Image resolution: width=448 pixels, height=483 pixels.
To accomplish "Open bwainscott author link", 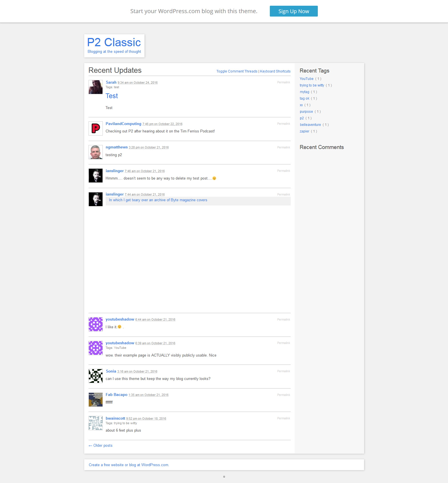I will [x=115, y=418].
